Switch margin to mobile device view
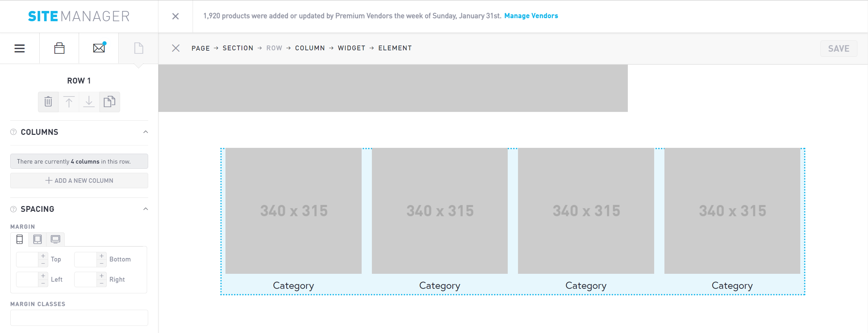868x333 pixels. click(x=20, y=239)
